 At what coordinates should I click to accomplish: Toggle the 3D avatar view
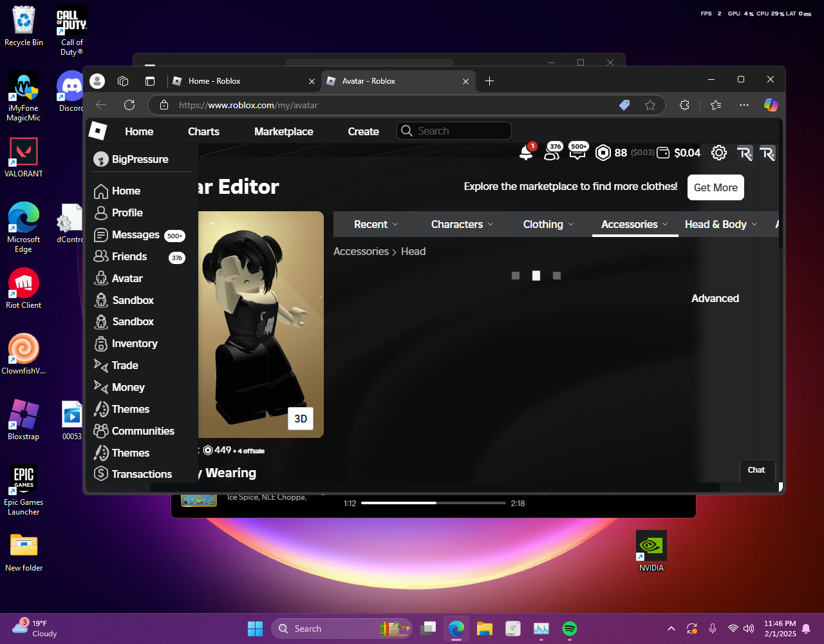coord(301,419)
